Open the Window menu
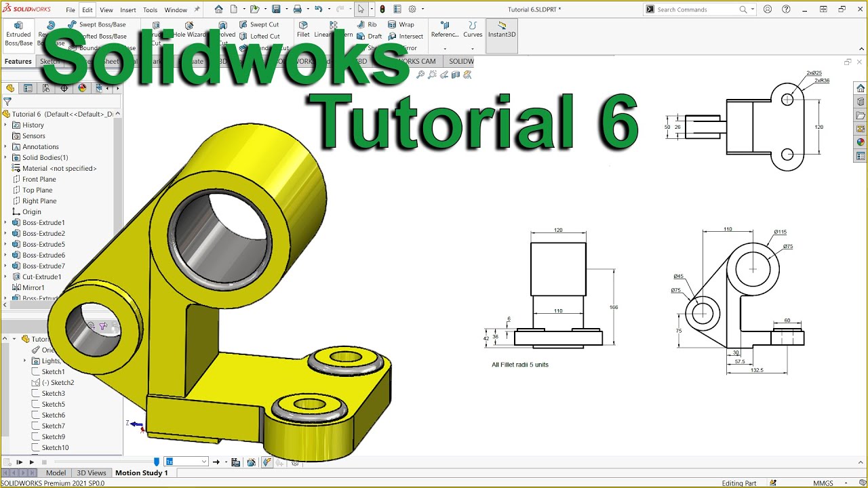This screenshot has height=488, width=868. pyautogui.click(x=176, y=10)
